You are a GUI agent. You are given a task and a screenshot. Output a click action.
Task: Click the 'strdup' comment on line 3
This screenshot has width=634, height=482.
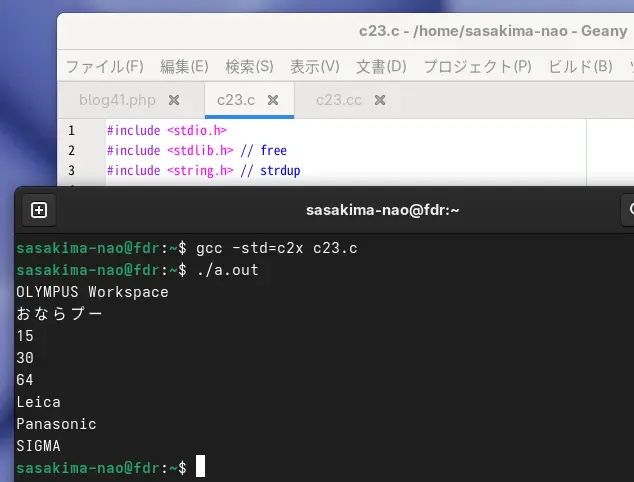(280, 171)
